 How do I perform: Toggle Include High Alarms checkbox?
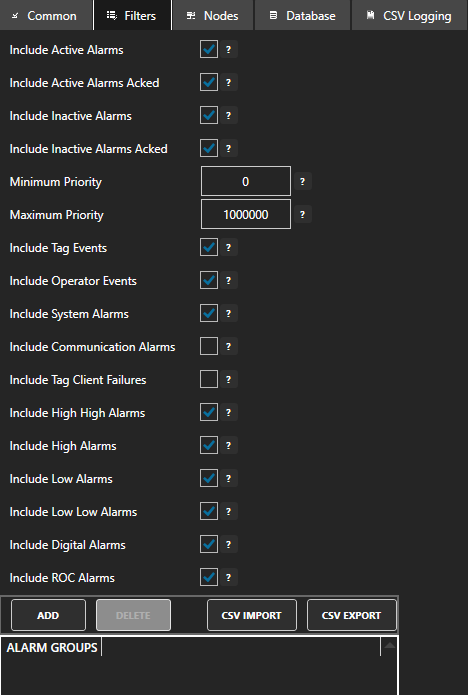[209, 445]
